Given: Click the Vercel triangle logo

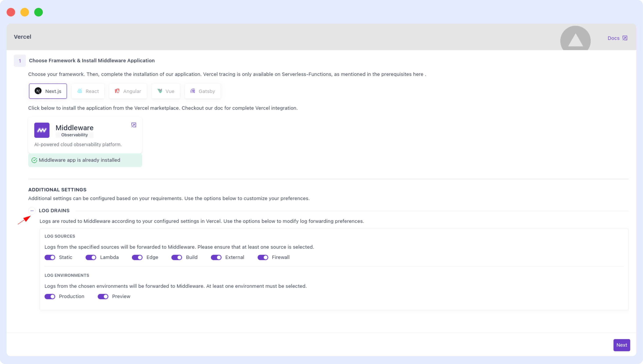Looking at the screenshot, I should (575, 40).
